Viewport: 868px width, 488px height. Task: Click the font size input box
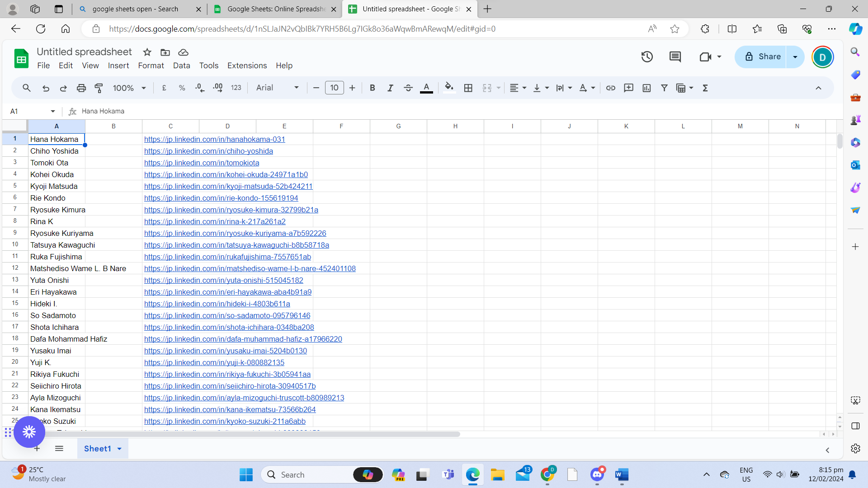pos(334,88)
